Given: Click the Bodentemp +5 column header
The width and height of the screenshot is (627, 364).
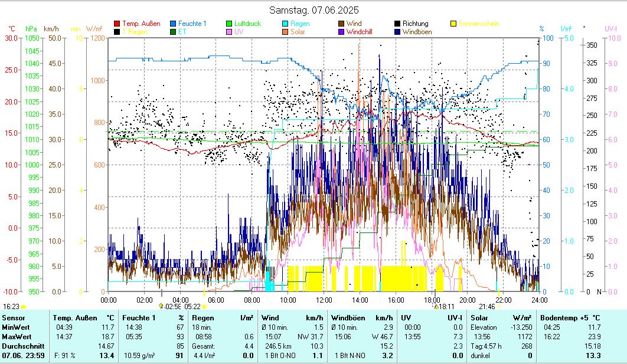Looking at the screenshot, I should [565, 318].
